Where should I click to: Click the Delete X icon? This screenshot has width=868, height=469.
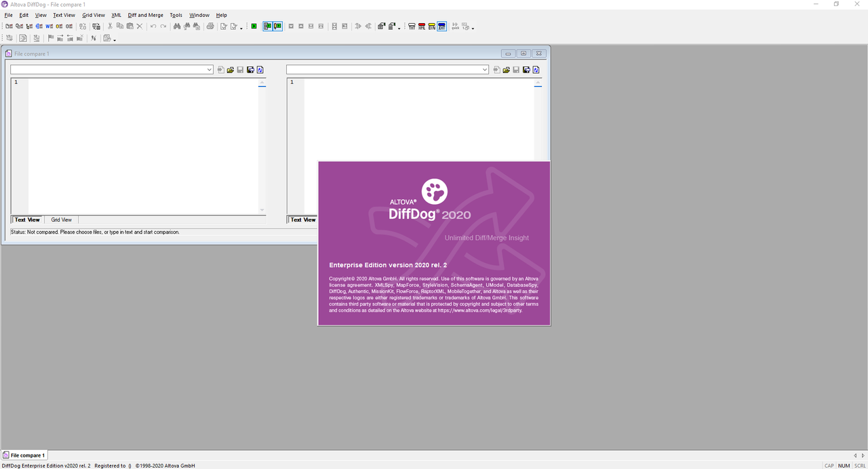click(x=140, y=26)
